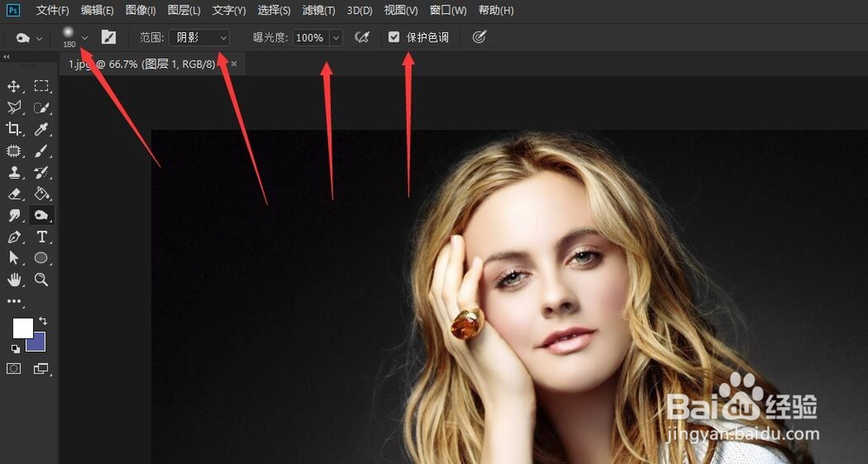Select the Eraser tool

pyautogui.click(x=14, y=194)
